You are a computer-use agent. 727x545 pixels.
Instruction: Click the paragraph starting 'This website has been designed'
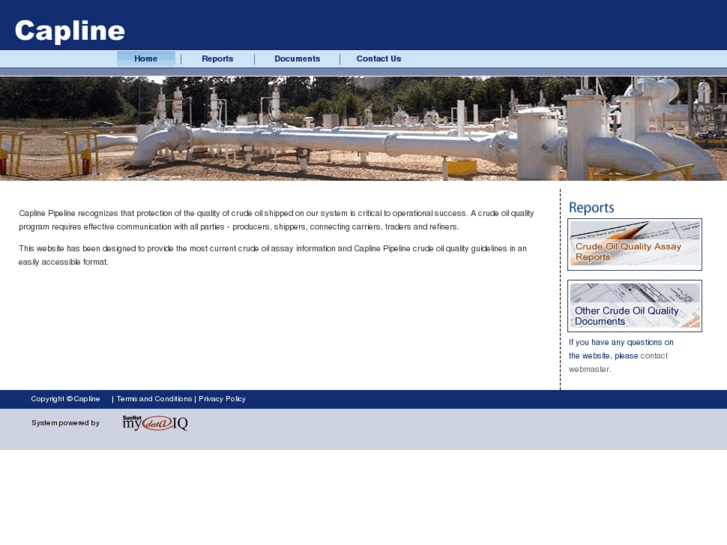273,255
